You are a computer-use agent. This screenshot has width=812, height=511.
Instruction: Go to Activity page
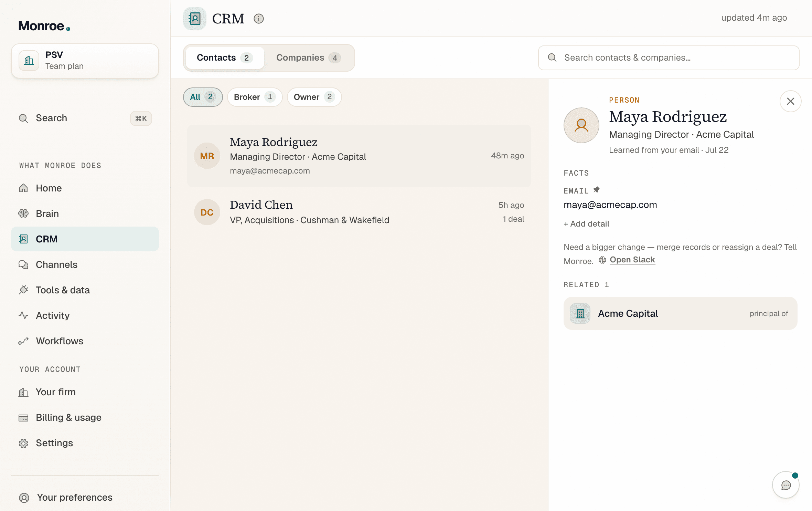click(85, 315)
